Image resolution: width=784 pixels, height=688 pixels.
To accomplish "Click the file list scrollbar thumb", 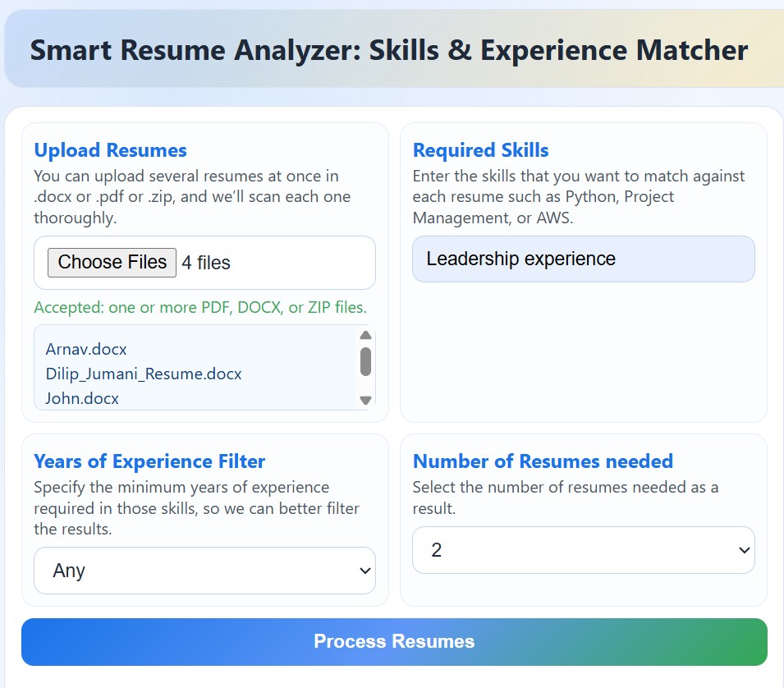I will tap(364, 360).
